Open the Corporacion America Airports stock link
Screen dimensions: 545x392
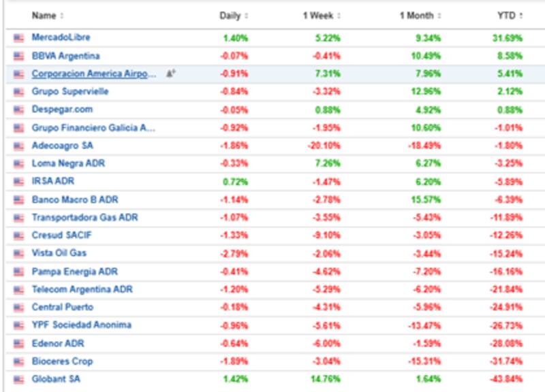pyautogui.click(x=94, y=73)
